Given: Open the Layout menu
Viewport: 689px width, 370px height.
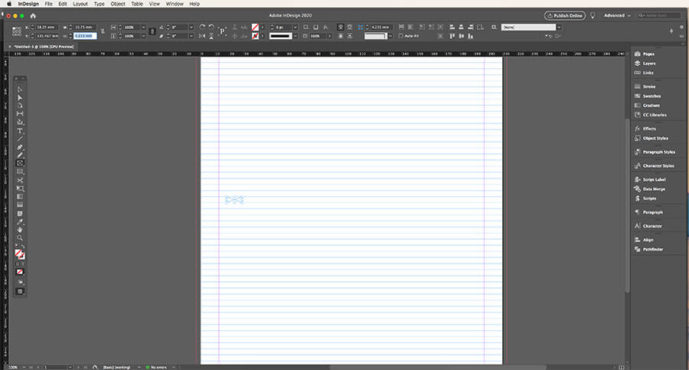Looking at the screenshot, I should [x=80, y=4].
